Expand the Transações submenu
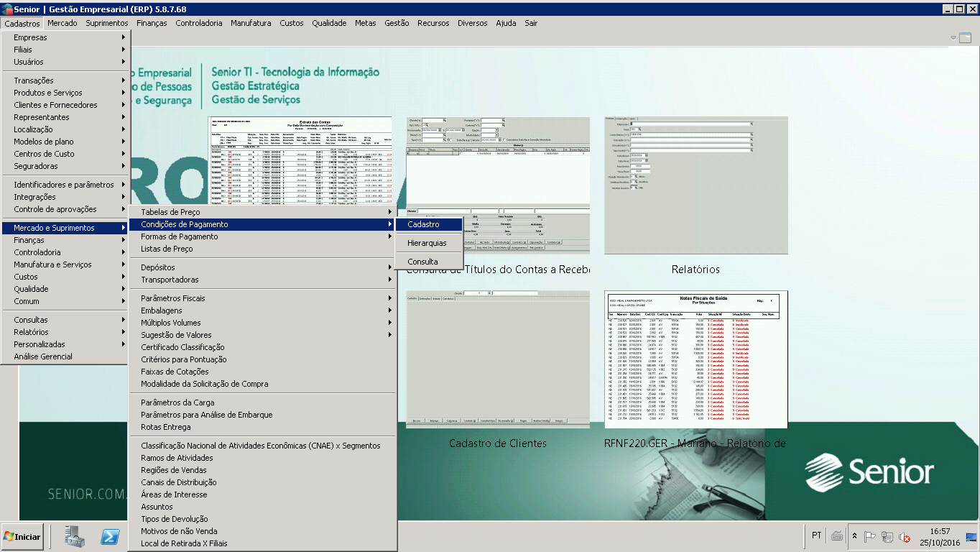This screenshot has width=980, height=552. (x=65, y=80)
